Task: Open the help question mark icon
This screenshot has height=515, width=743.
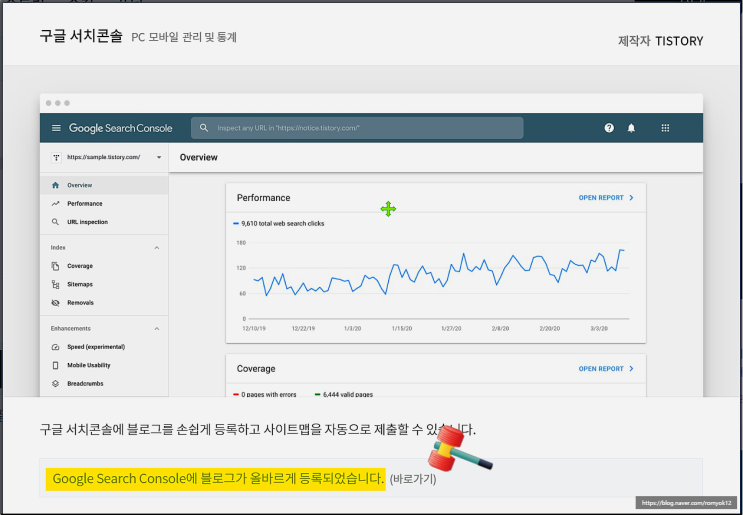Action: click(x=609, y=128)
